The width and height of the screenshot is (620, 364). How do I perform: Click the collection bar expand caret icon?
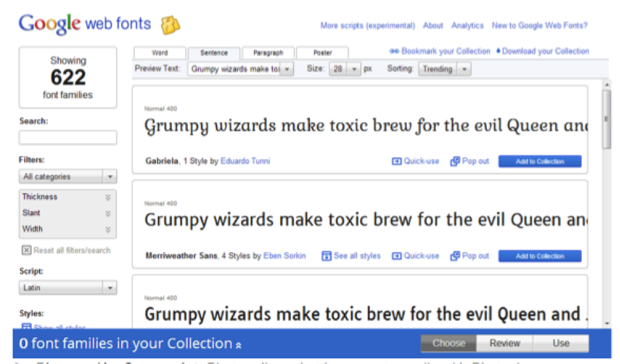click(239, 345)
